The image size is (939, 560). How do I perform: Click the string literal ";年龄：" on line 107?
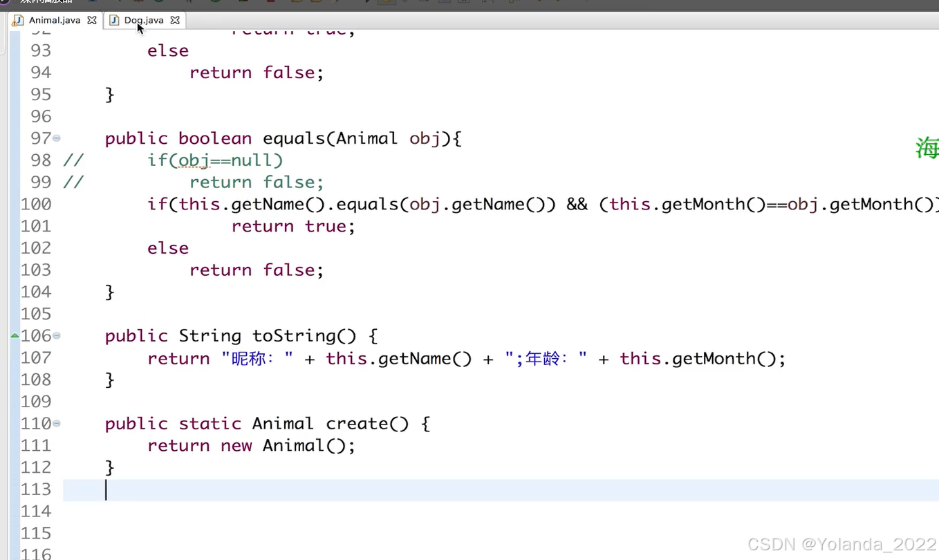tap(546, 358)
